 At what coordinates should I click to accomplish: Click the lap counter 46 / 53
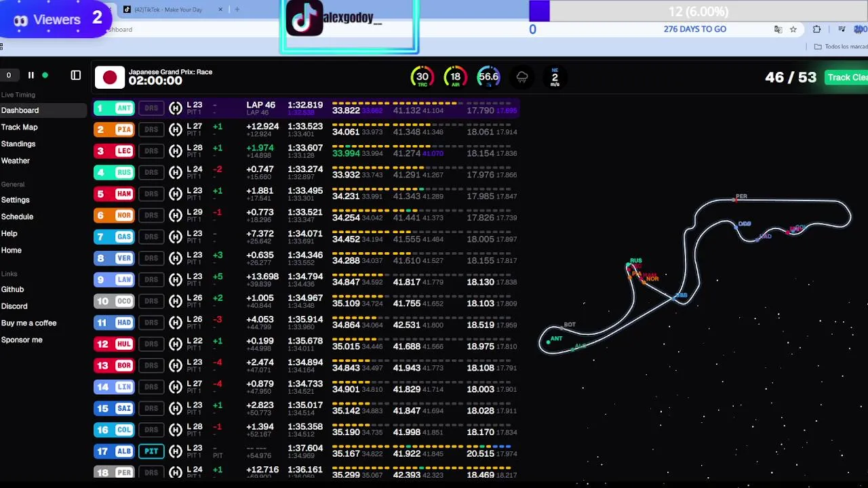[x=791, y=77]
